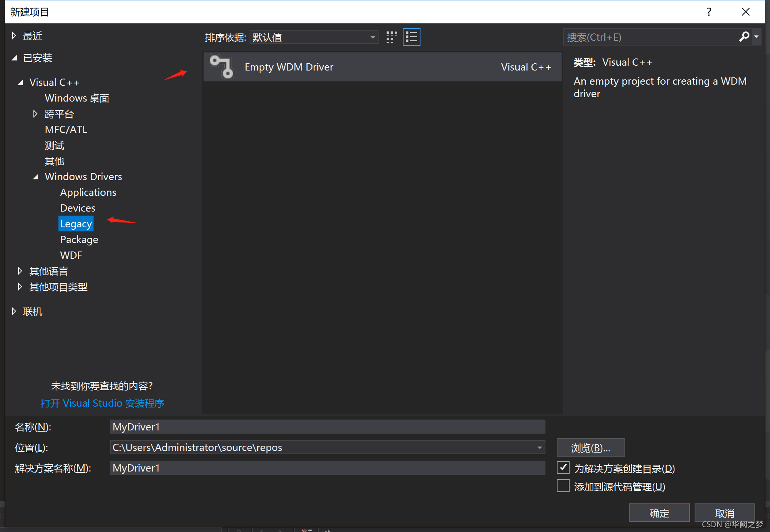Image resolution: width=770 pixels, height=532 pixels.
Task: Click the 最近 label
Action: tap(33, 36)
